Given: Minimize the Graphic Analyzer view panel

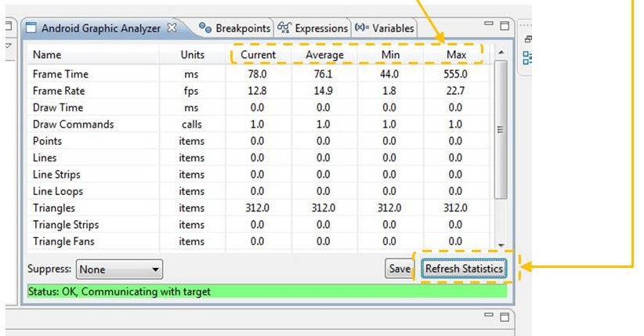Looking at the screenshot, I should click(x=489, y=23).
